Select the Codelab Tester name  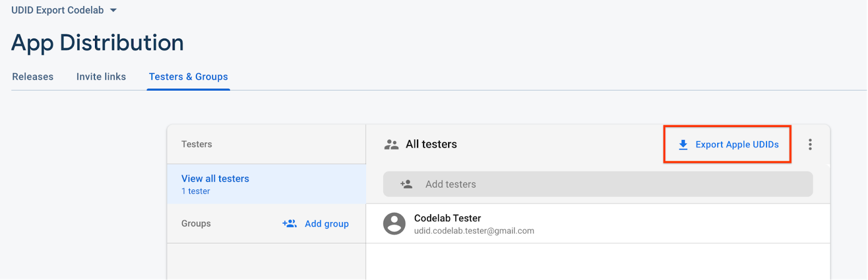447,218
